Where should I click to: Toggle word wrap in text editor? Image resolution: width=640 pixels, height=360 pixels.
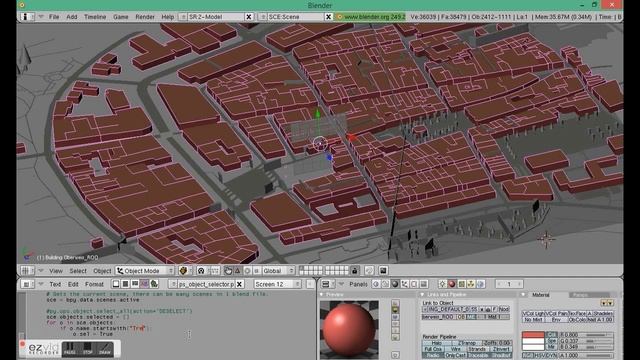coord(135,284)
